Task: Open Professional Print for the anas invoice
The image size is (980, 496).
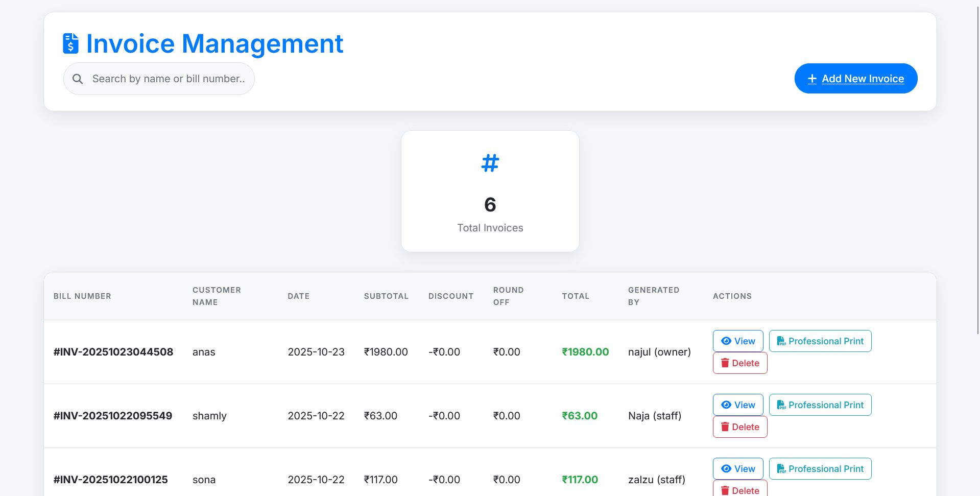Action: coord(820,341)
